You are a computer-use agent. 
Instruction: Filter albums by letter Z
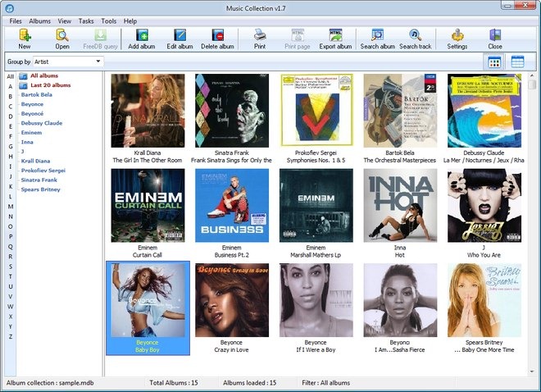[x=11, y=336]
